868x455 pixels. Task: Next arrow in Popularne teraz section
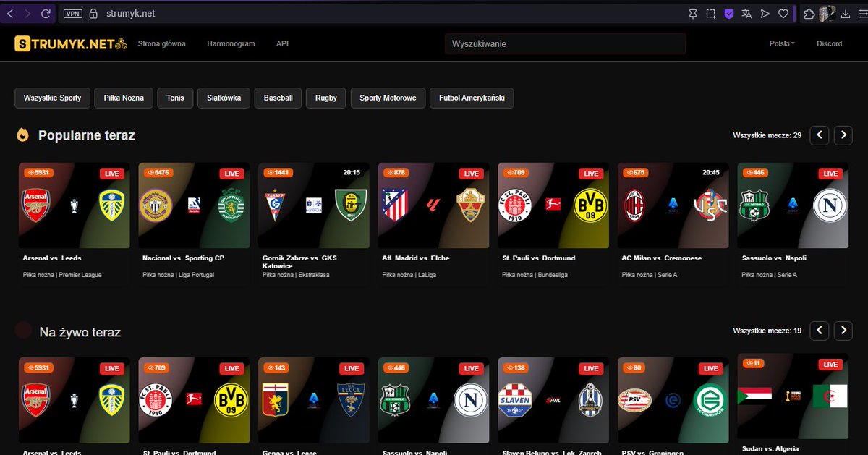point(843,135)
